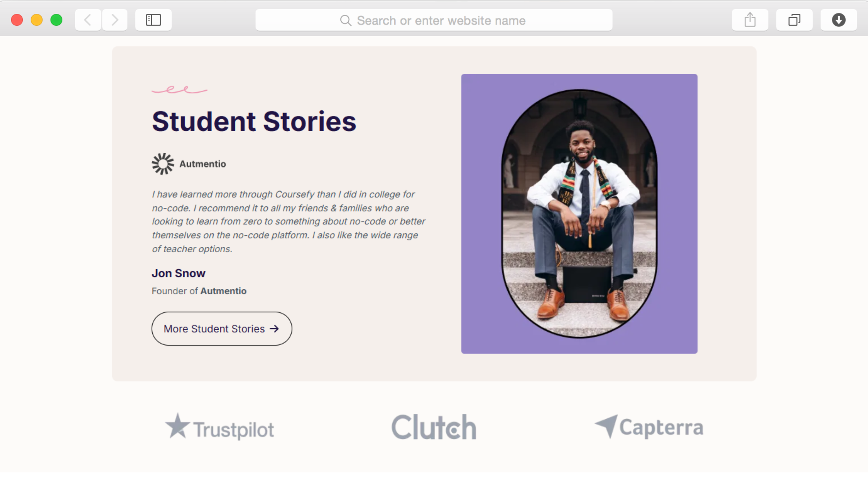868x488 pixels.
Task: Click the Clutch logo
Action: point(434,427)
